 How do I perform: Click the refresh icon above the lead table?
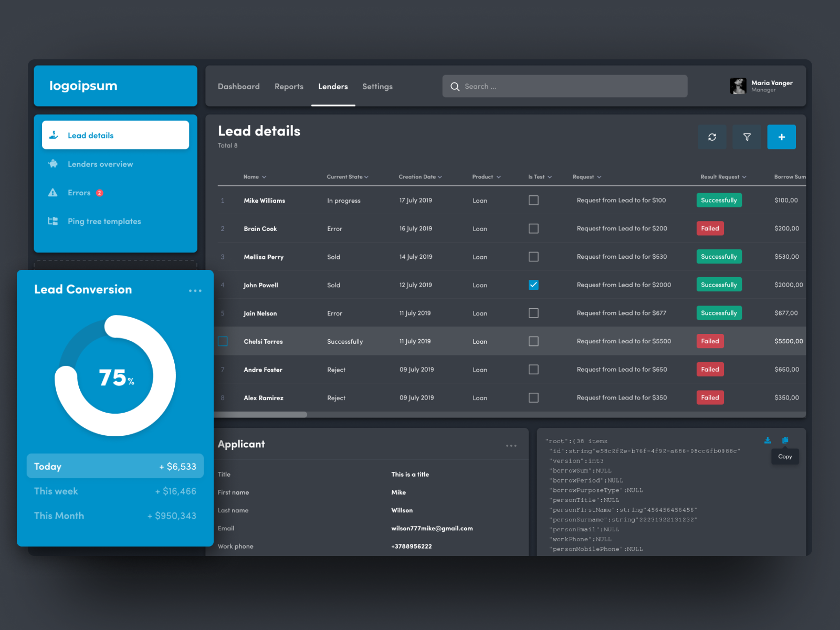[x=712, y=137]
